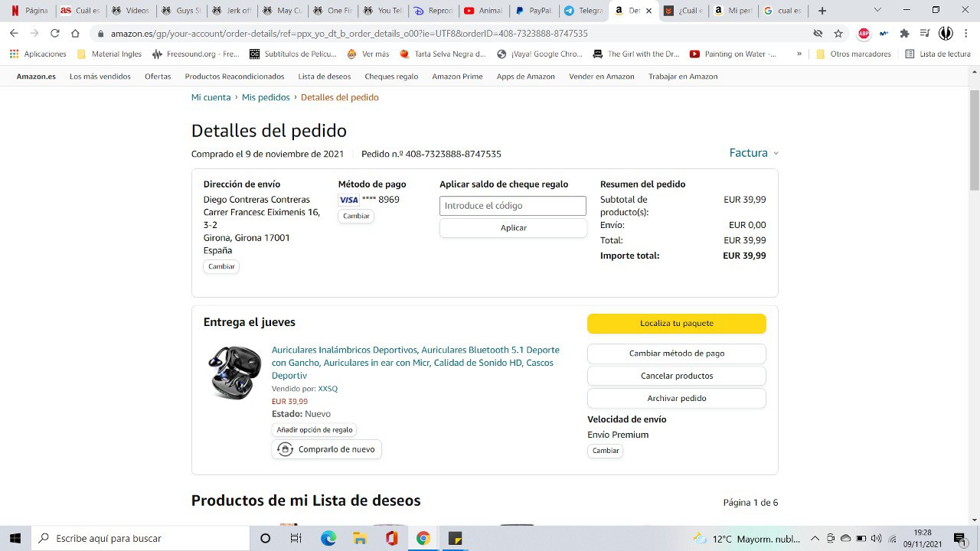Open the Chrome extensions puzzle icon

(x=904, y=34)
